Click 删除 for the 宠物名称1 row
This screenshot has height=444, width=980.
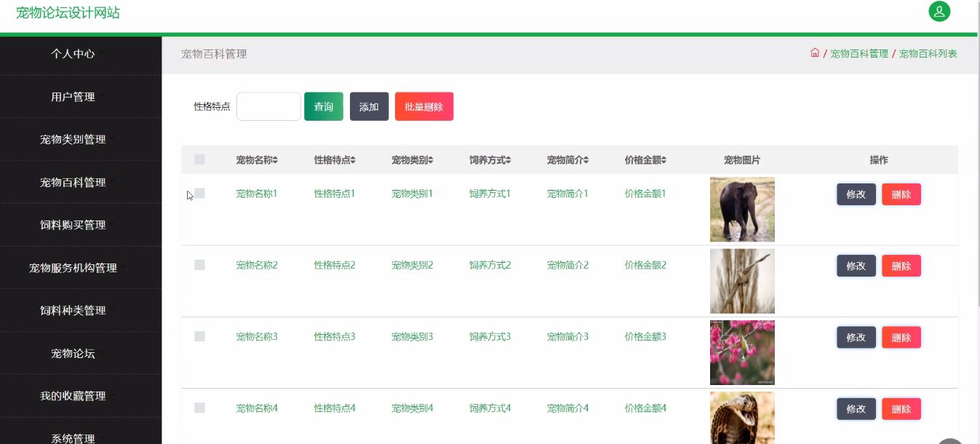[901, 194]
